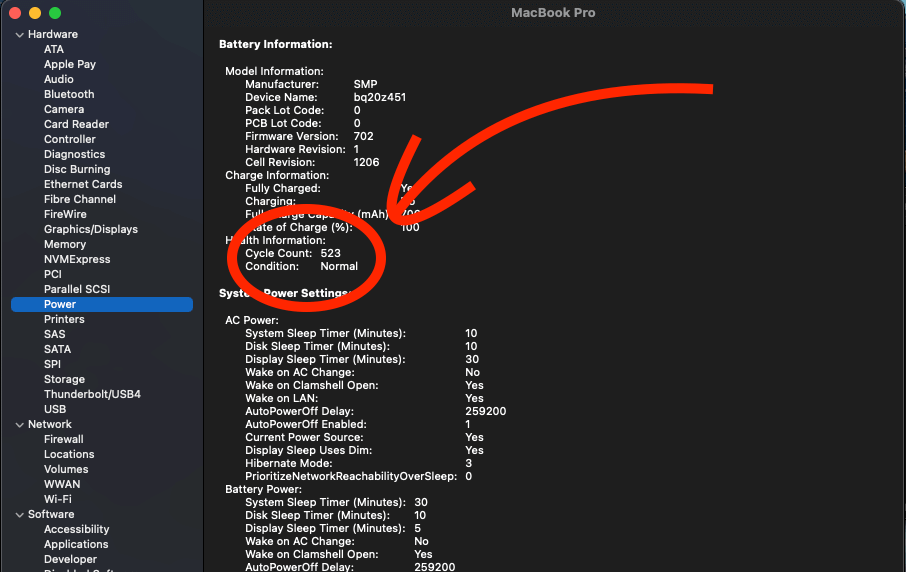The image size is (906, 572).
Task: Select Volumes under Network
Action: click(x=66, y=470)
